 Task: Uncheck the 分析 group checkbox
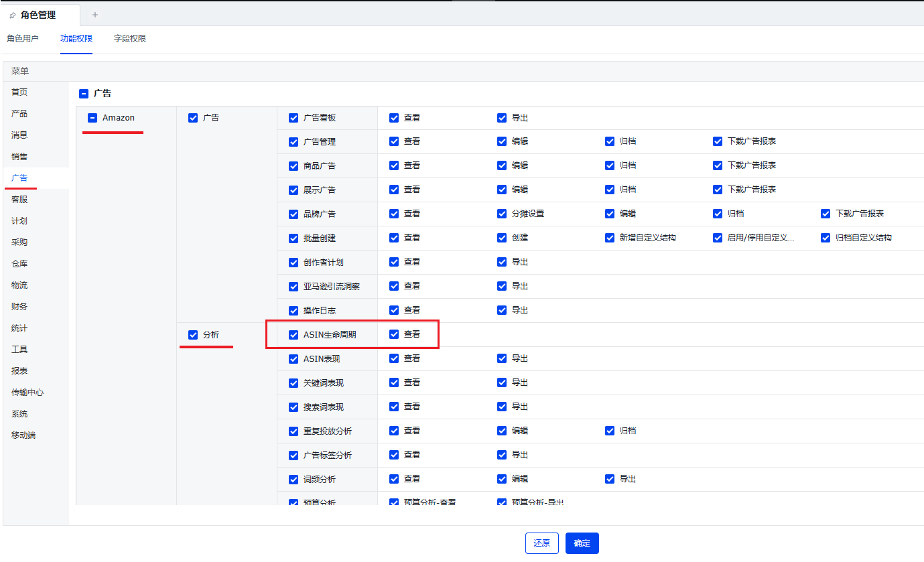coord(193,335)
